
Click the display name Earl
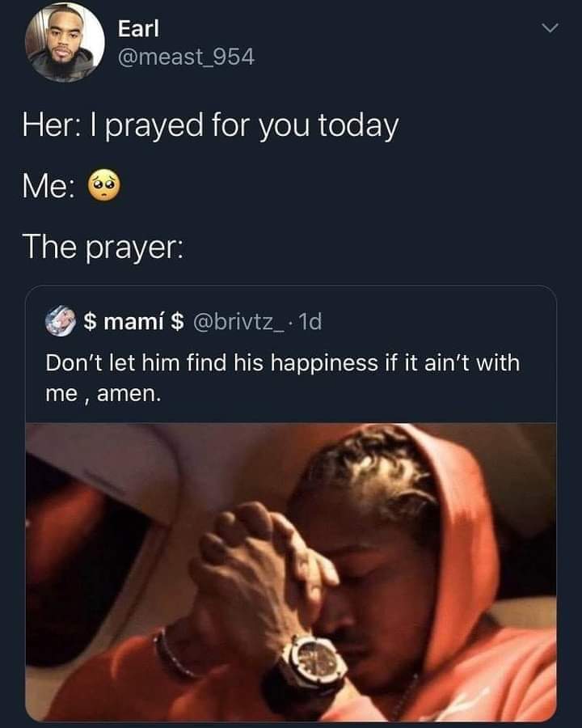coord(138,28)
